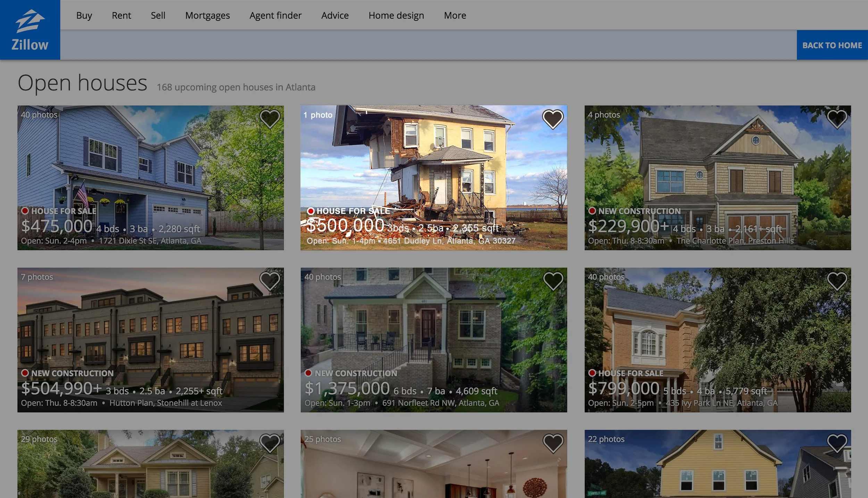Screen dimensions: 868x498
Task: Favorite the Hutton Plan, Stonehill at Lenox listing
Action: (x=270, y=281)
